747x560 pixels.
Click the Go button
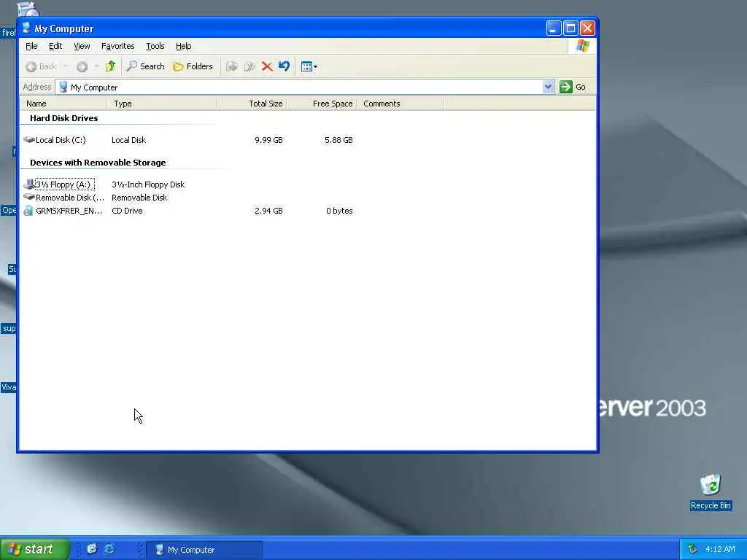tap(573, 87)
